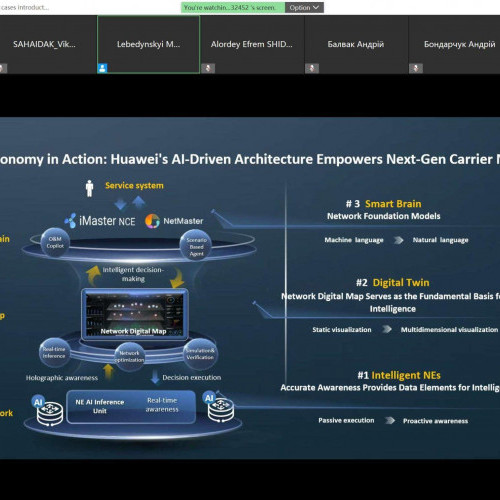Select Балвак Андрій participant tile
This screenshot has width=500, height=500.
click(x=356, y=44)
